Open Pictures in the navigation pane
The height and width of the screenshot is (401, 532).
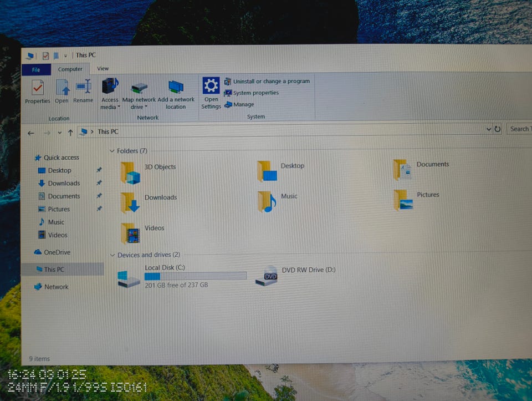[x=54, y=209]
